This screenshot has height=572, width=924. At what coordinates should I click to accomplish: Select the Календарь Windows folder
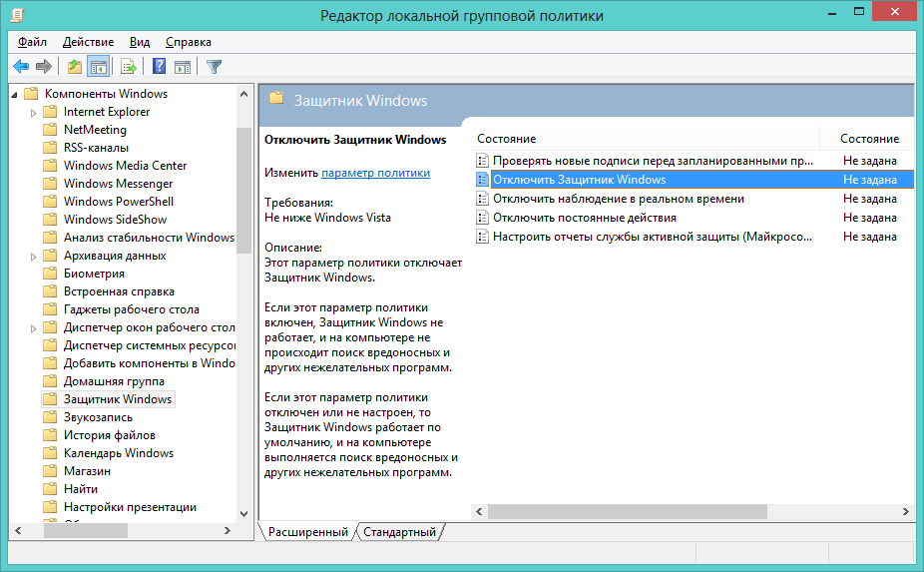119,453
